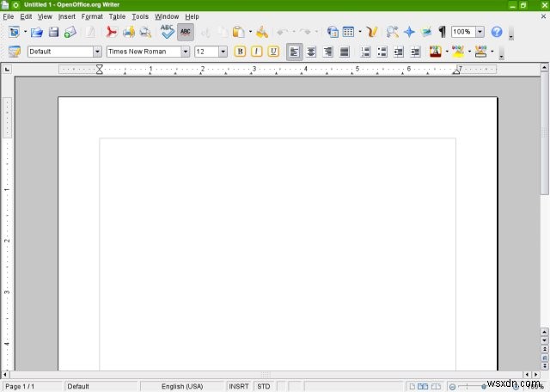Open the Gallery icon
Screen dimensions: 550x392
point(426,32)
